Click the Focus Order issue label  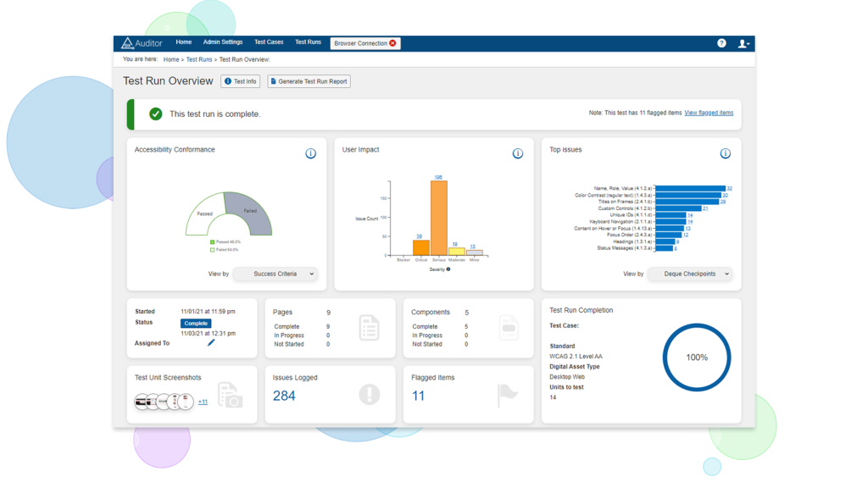629,236
